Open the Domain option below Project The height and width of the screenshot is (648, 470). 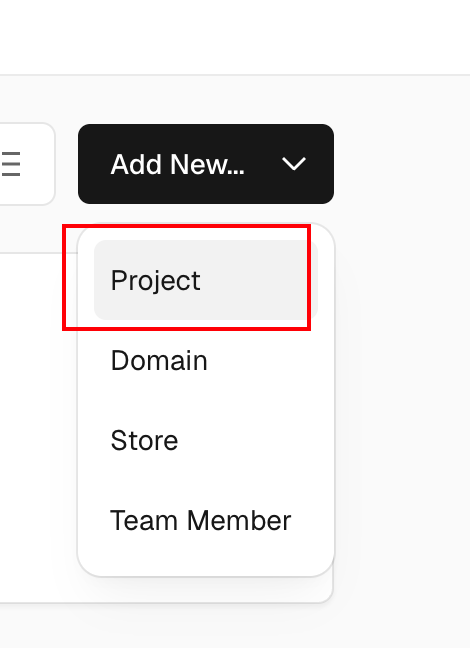pos(206,360)
